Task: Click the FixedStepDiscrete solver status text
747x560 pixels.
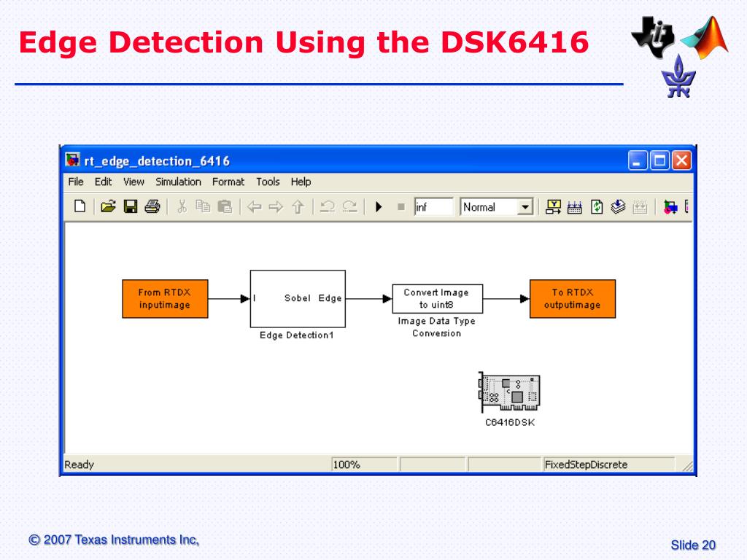Action: pos(586,464)
